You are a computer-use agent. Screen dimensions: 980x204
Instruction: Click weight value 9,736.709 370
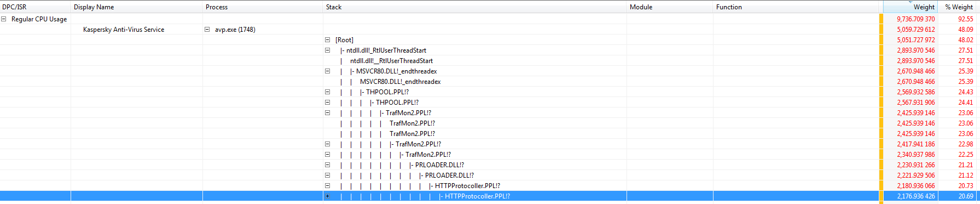point(915,19)
